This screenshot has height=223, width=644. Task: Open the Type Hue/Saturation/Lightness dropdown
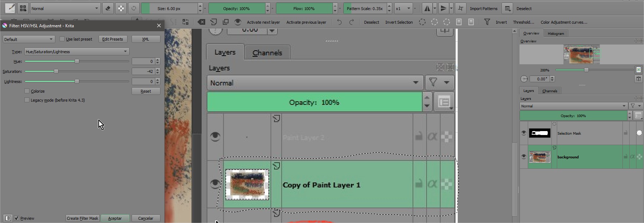point(77,51)
